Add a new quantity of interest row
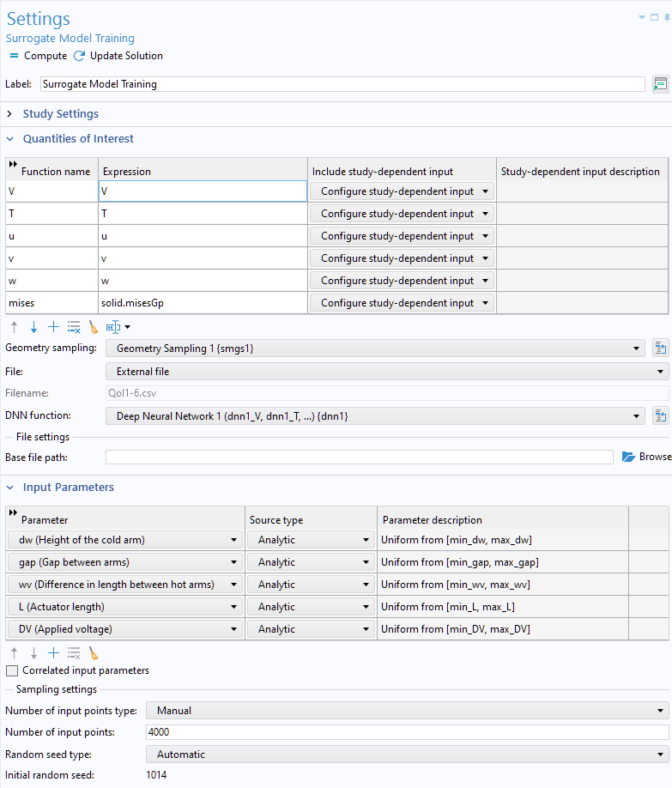Image resolution: width=672 pixels, height=788 pixels. (x=51, y=326)
